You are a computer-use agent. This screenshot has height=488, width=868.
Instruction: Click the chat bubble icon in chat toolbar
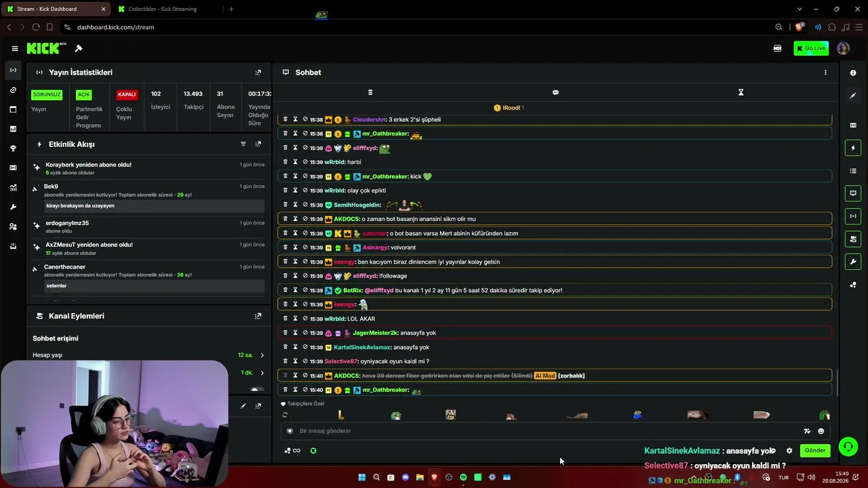[555, 92]
